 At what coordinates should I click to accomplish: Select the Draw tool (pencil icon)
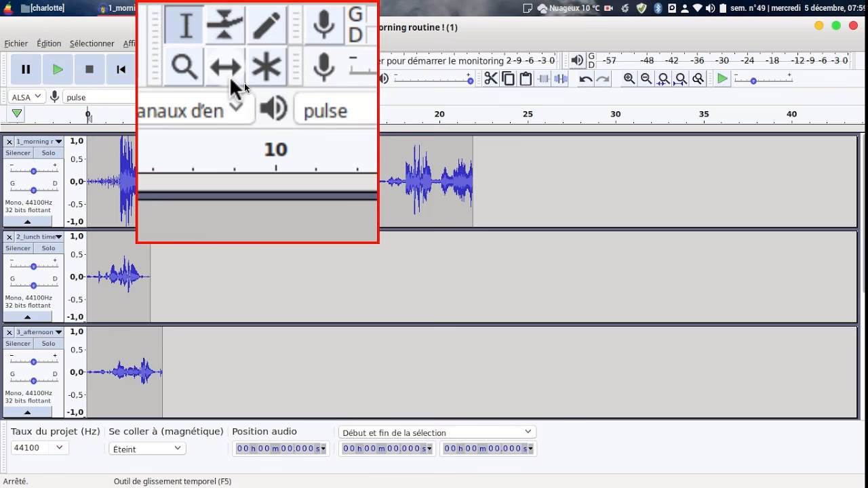[267, 24]
